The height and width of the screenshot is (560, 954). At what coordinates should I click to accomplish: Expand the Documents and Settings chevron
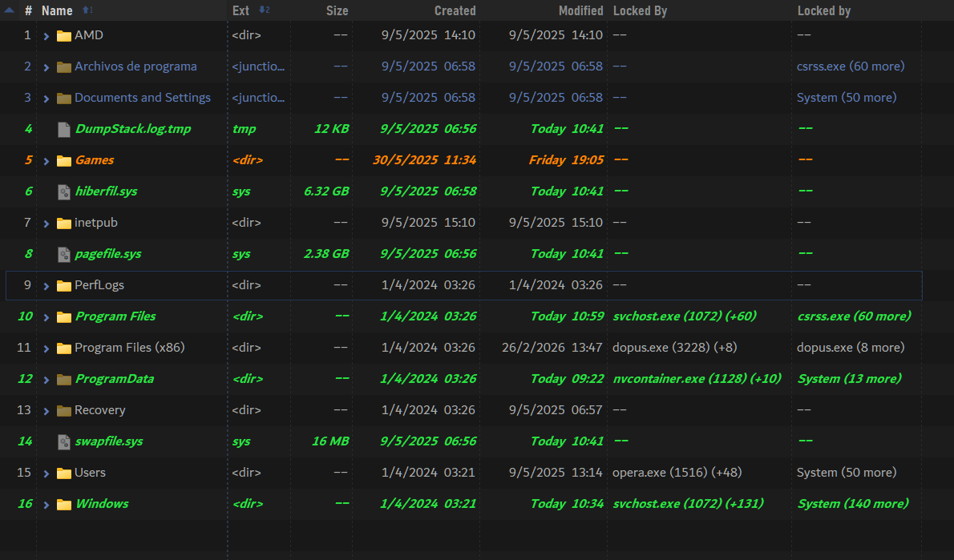click(x=46, y=99)
